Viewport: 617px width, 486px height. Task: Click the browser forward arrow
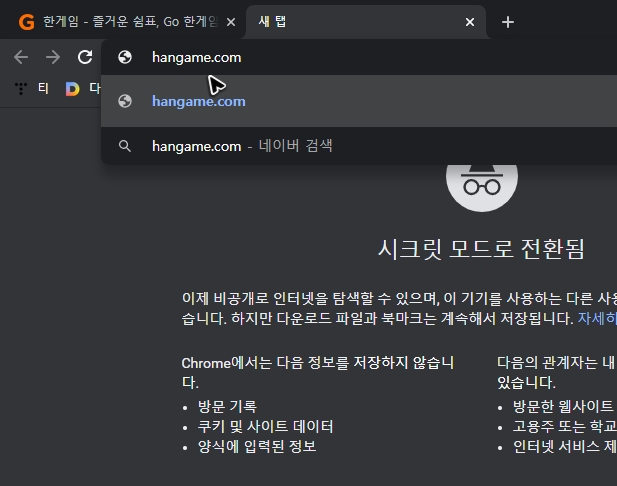(53, 57)
